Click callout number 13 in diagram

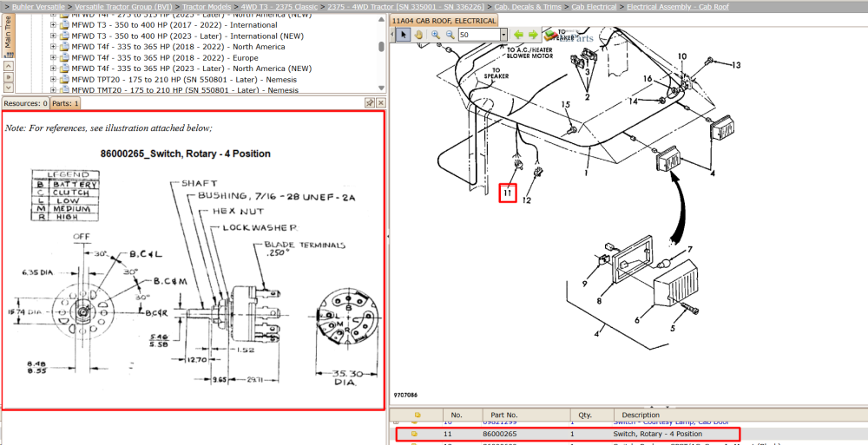click(736, 65)
